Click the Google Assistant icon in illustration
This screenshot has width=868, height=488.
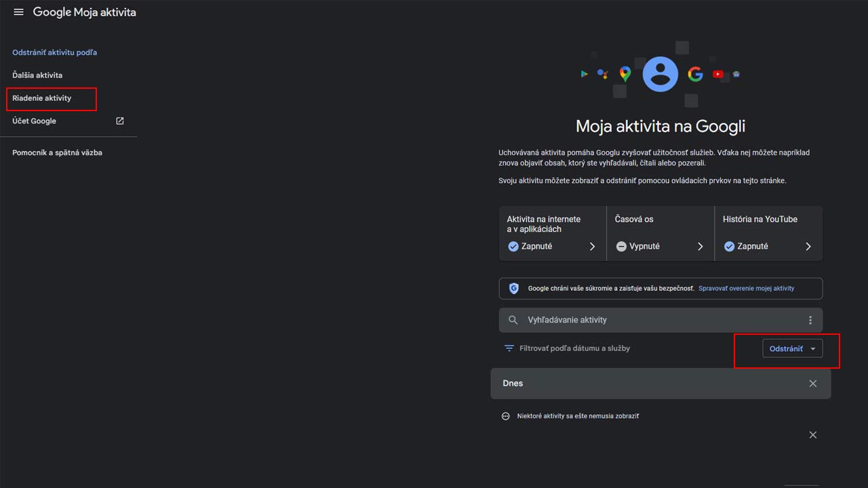coord(603,74)
